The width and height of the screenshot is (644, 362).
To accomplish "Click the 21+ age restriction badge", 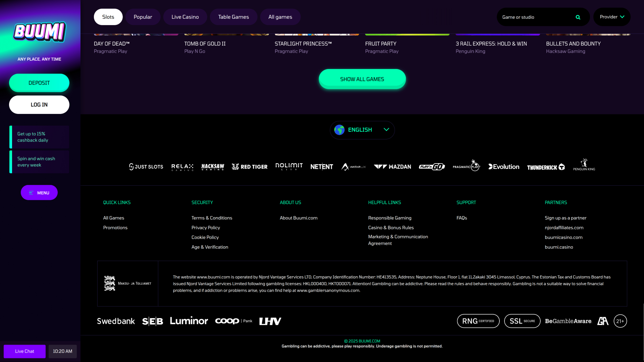I will pos(620,321).
